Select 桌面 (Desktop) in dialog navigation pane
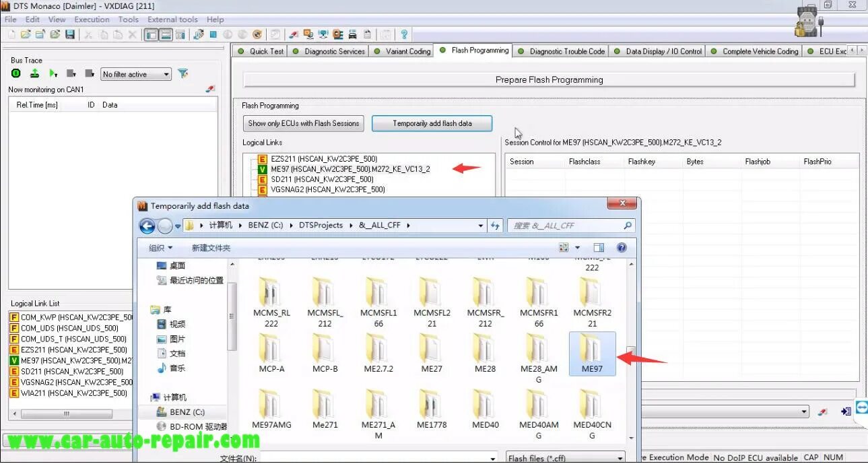This screenshot has width=868, height=464. (171, 265)
